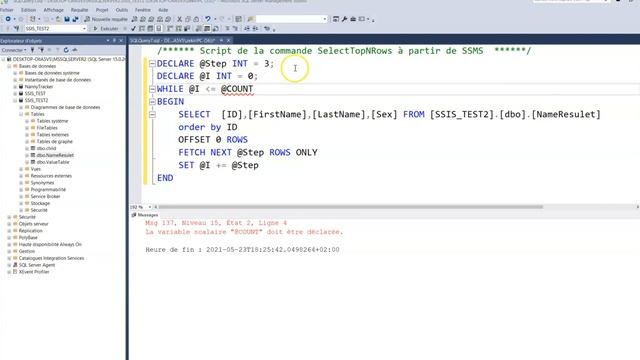Image resolution: width=640 pixels, height=360 pixels.
Task: Expand the SQL Server Agent node
Action: [x=9, y=265]
